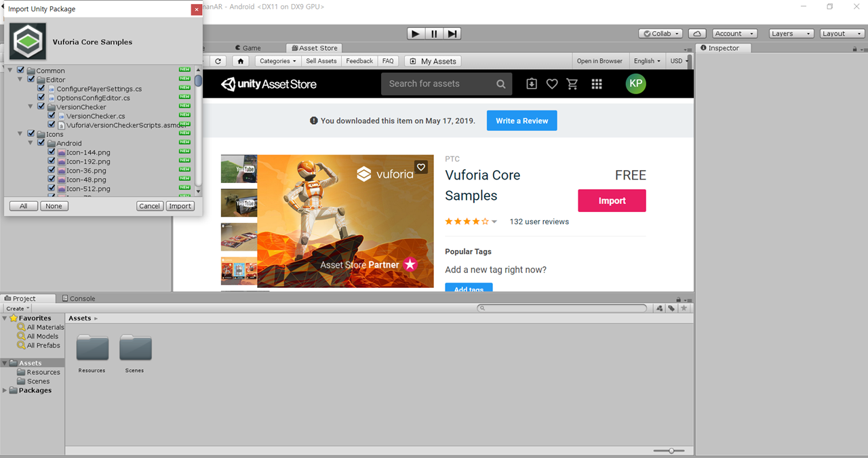Image resolution: width=868 pixels, height=458 pixels.
Task: Click the Step frame button
Action: click(x=452, y=33)
